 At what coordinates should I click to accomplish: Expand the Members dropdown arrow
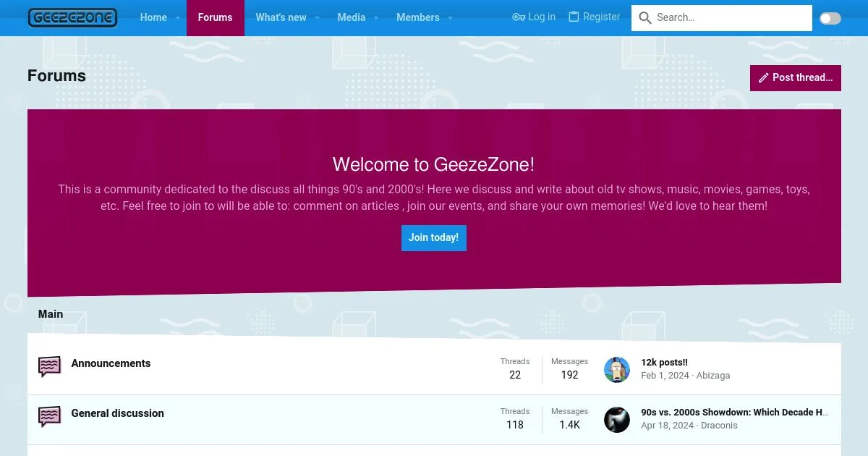(450, 18)
